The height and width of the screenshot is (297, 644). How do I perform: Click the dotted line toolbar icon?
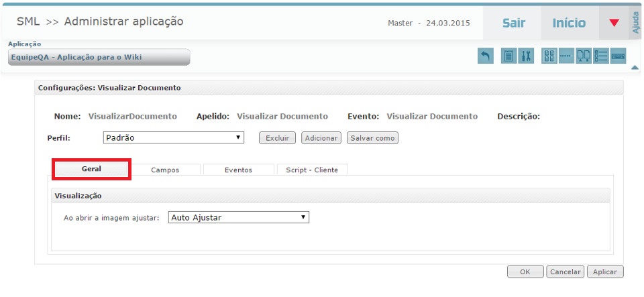pos(566,56)
